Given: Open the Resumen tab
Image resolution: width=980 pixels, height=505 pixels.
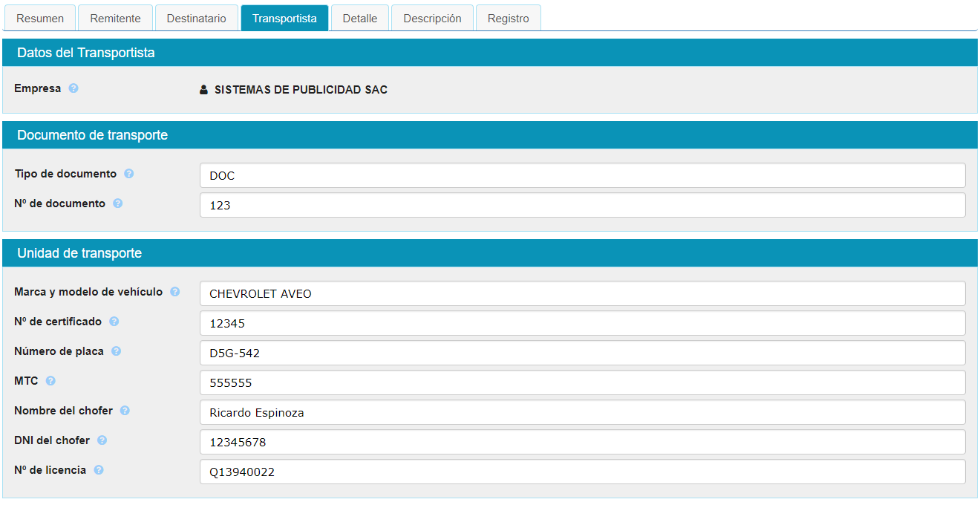Looking at the screenshot, I should tap(40, 19).
